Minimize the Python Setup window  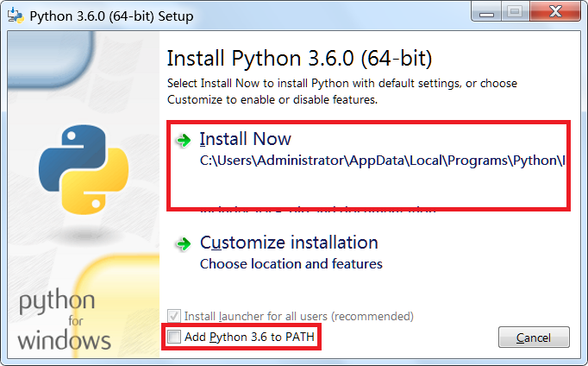click(x=486, y=12)
